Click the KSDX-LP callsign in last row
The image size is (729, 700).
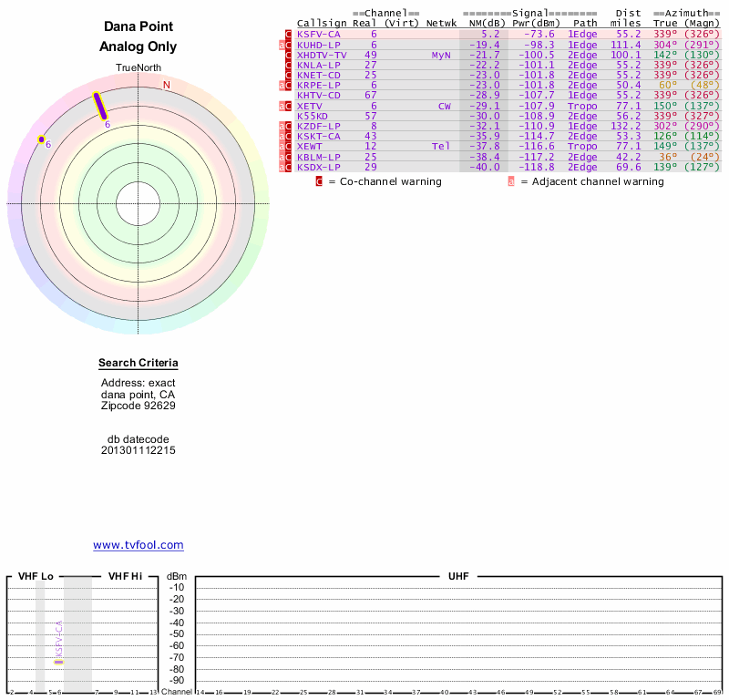pos(318,167)
